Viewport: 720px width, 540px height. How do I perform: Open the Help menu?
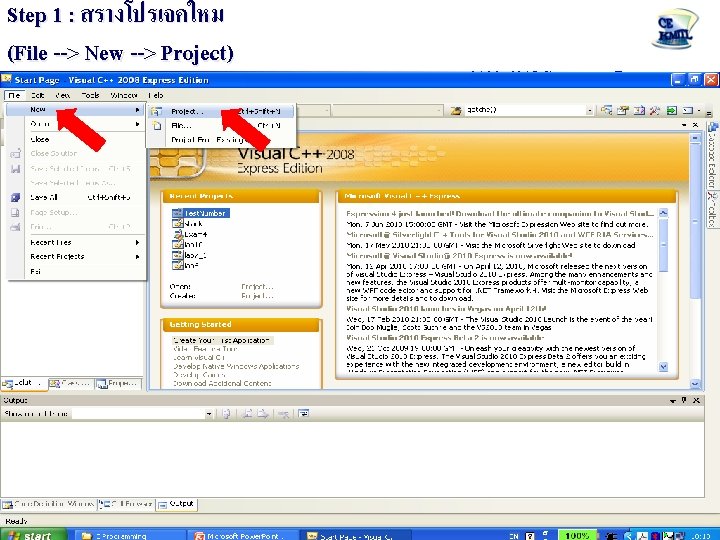tap(156, 95)
